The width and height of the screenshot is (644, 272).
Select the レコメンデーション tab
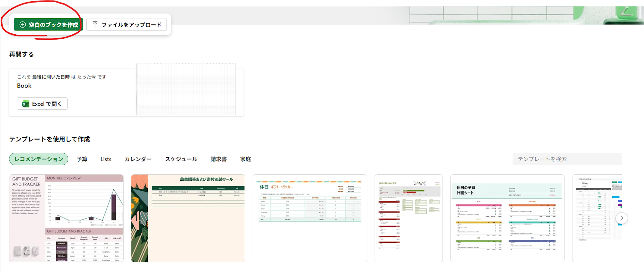coord(39,159)
